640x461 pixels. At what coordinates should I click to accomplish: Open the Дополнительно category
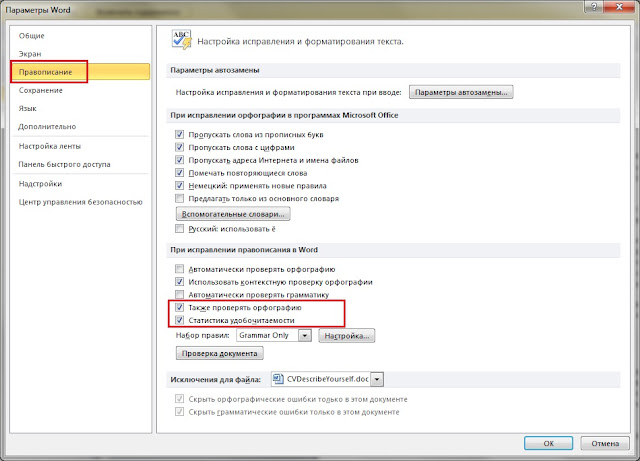[x=47, y=127]
